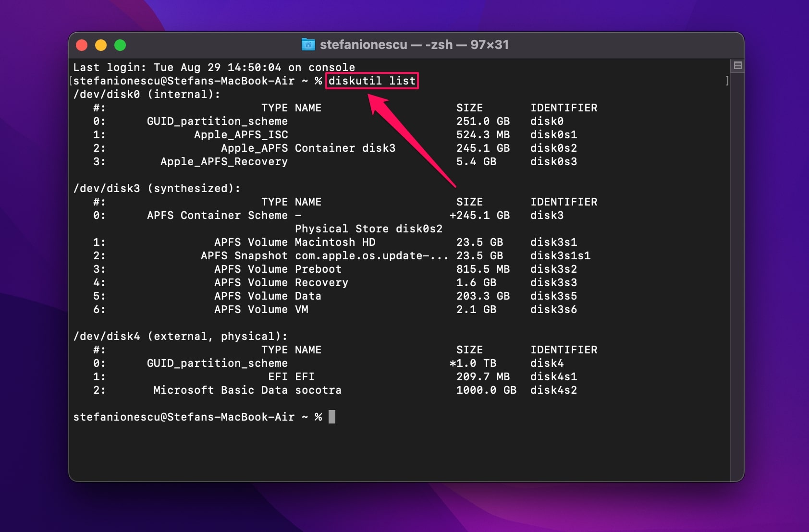Image resolution: width=809 pixels, height=532 pixels.
Task: Click the window title 'stefanionescu — -zsh'
Action: [414, 45]
